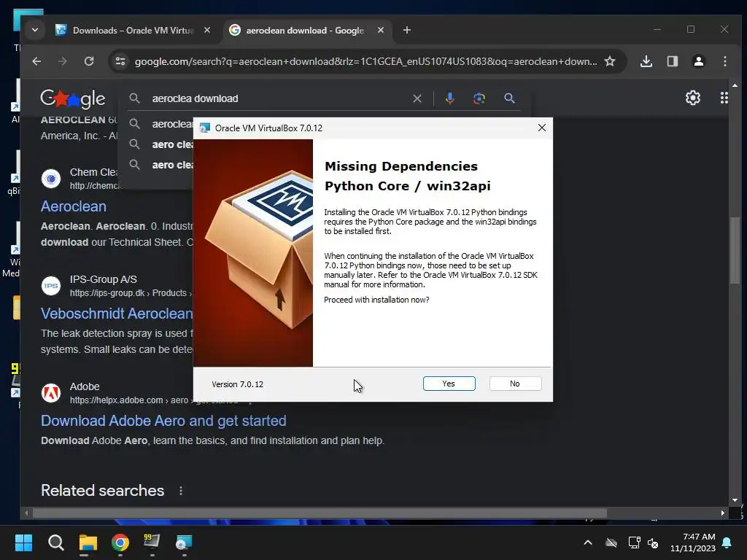Toggle the Chrome side panel

(672, 61)
